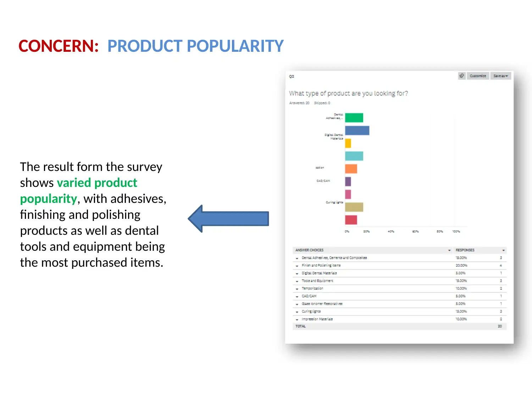Image resolution: width=532 pixels, height=399 pixels.
Task: Expand the Finish and Polishing items row
Action: [x=297, y=266]
